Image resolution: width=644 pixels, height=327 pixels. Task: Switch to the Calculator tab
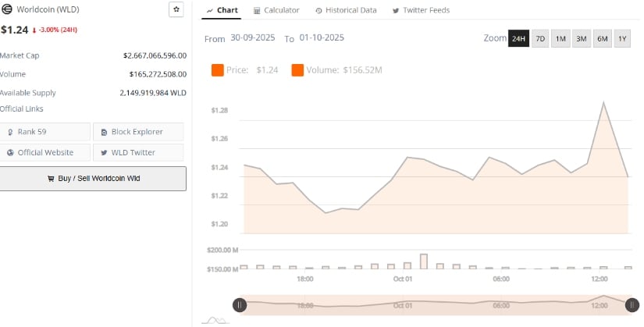[x=276, y=10]
